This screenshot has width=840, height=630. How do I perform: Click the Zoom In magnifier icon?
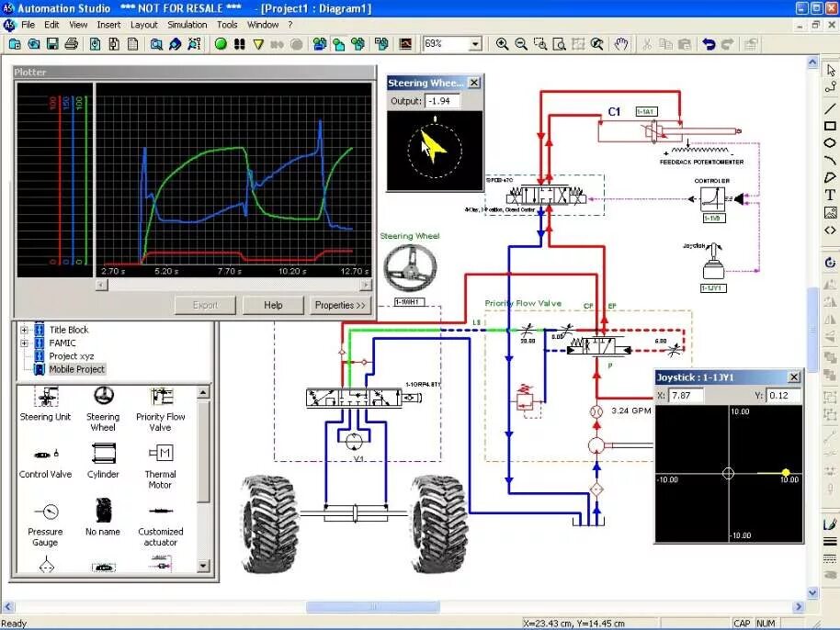[502, 44]
